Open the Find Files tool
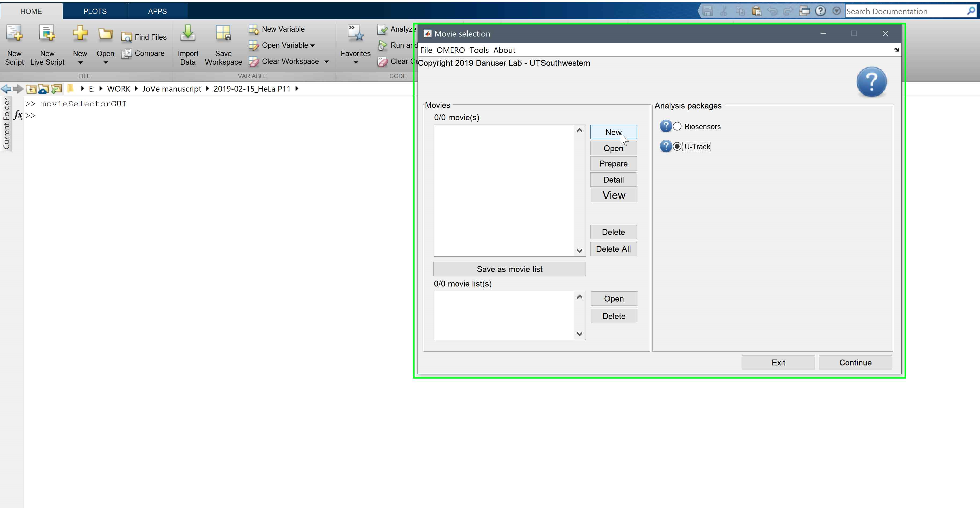Screen dimensions: 980x508 tap(144, 37)
